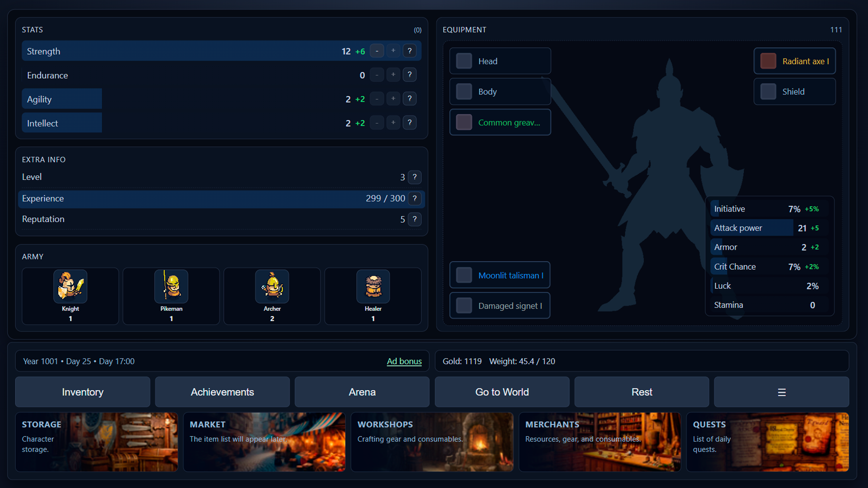Select the Knight unit icon
Image resolution: width=868 pixels, height=488 pixels.
click(70, 286)
